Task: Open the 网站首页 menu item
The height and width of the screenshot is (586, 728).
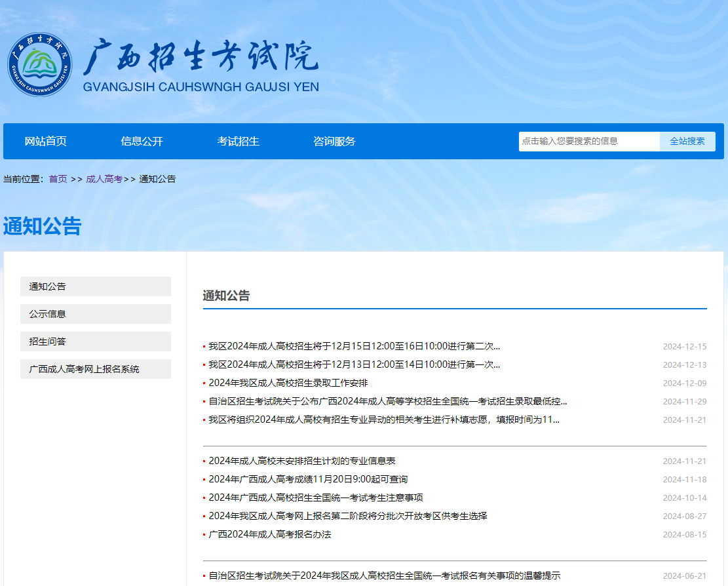Action: pos(45,141)
